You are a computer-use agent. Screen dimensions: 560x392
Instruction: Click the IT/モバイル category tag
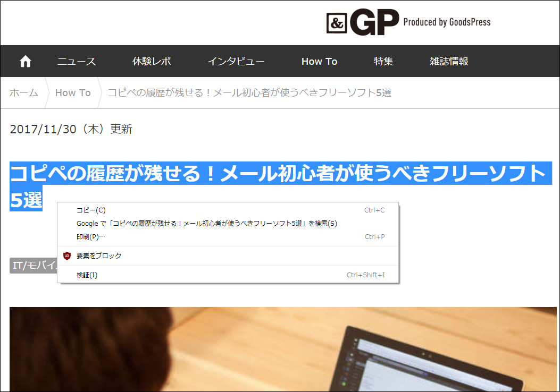point(34,266)
